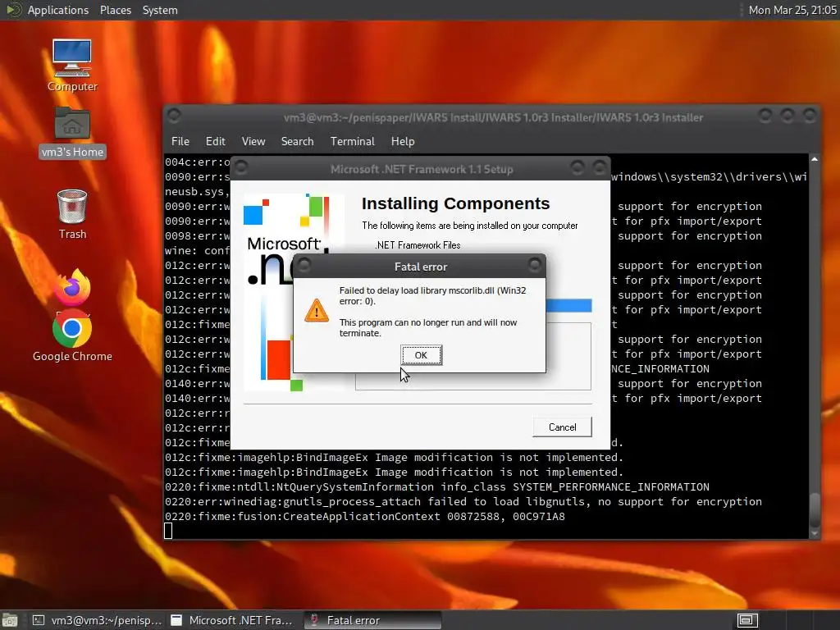This screenshot has height=630, width=840.
Task: Open vm3's Home folder icon
Action: 72,132
